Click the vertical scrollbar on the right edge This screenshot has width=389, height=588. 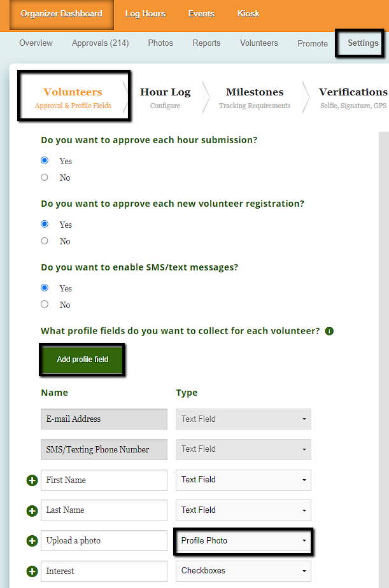pos(384,360)
